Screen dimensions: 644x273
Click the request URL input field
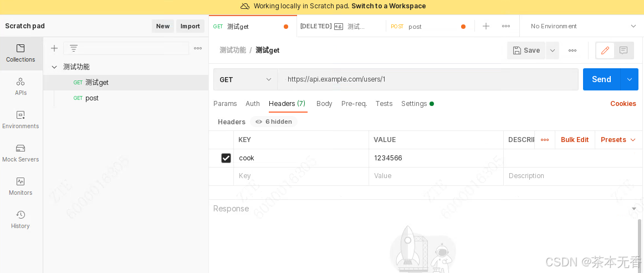coord(428,79)
